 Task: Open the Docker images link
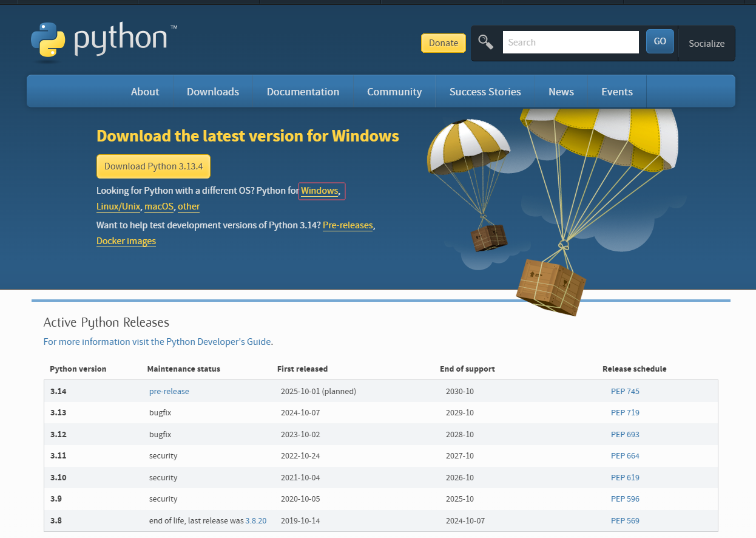[126, 241]
